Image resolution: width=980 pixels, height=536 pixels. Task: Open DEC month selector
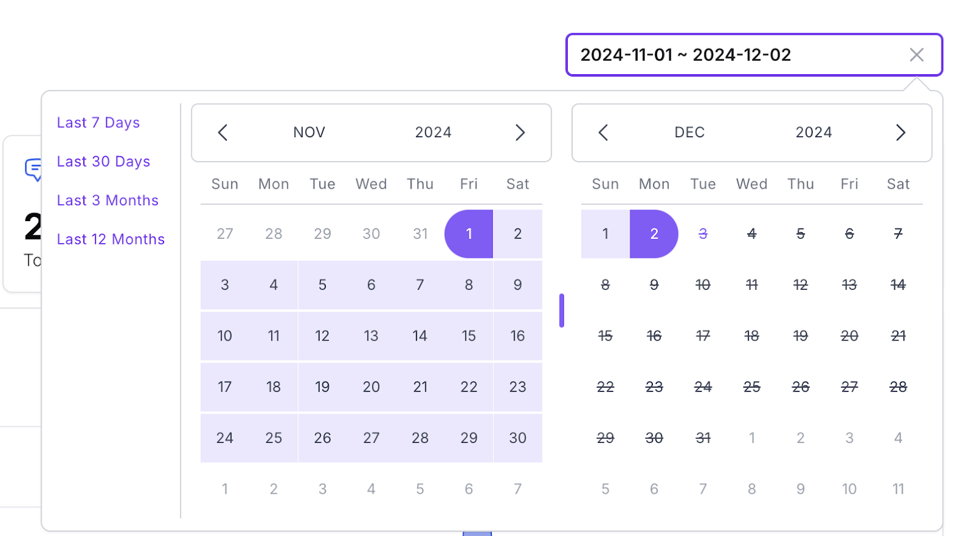690,132
